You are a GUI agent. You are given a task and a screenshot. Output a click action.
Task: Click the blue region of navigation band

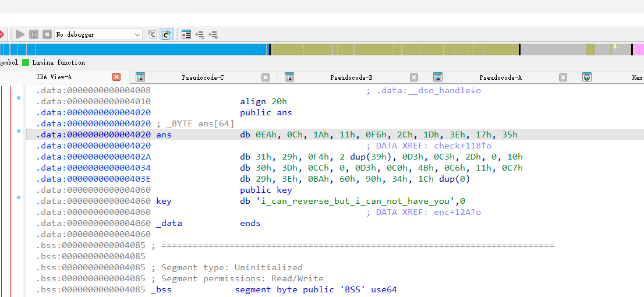134,49
